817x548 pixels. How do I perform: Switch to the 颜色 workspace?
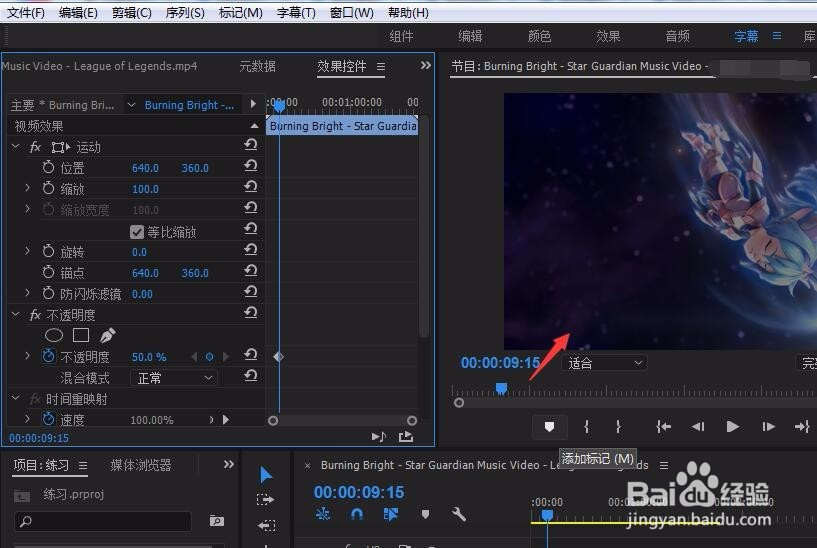[539, 36]
